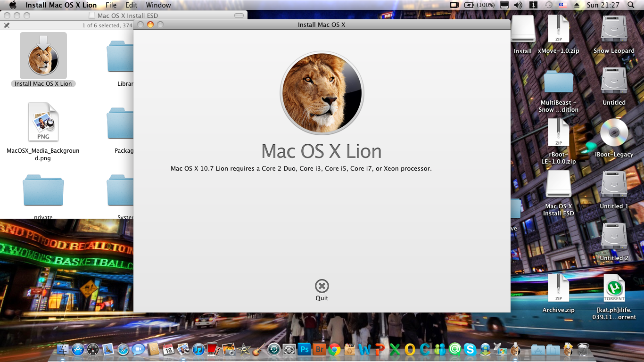The image size is (644, 362).
Task: Open iPhoto from the Dock
Action: (229, 349)
